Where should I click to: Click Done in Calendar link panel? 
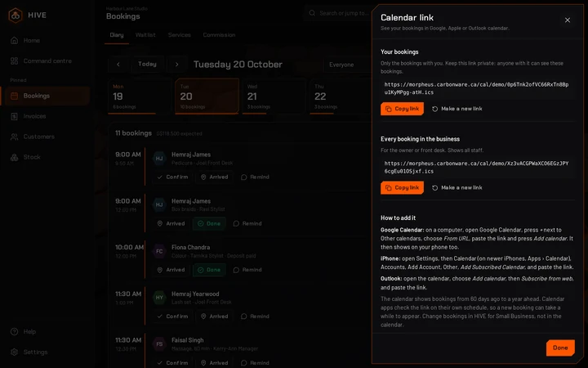560,348
